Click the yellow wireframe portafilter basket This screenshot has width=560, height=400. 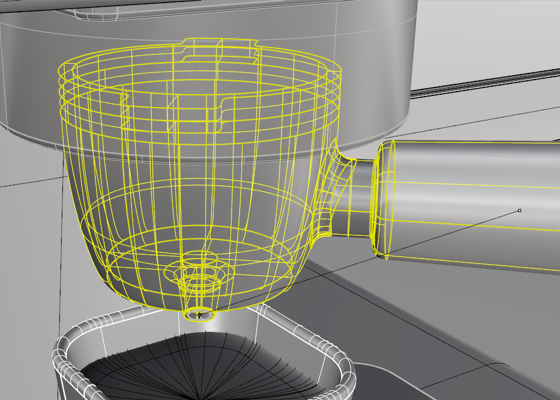(200, 179)
